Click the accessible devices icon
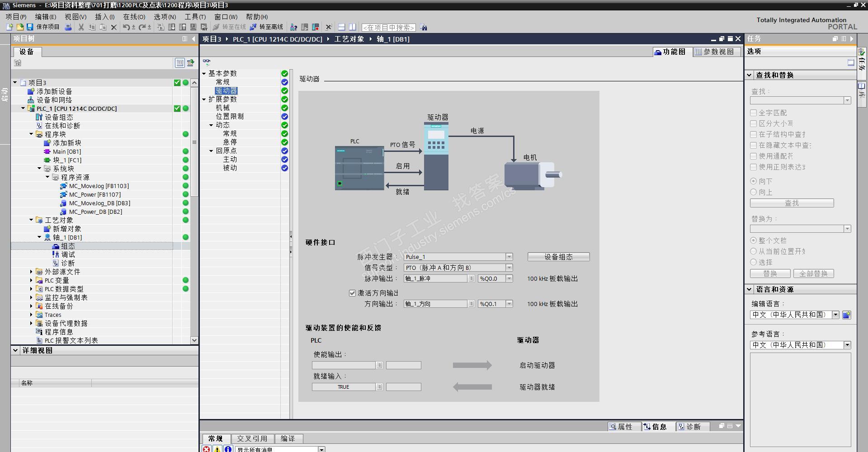Screen dimensions: 868x452 point(293,27)
